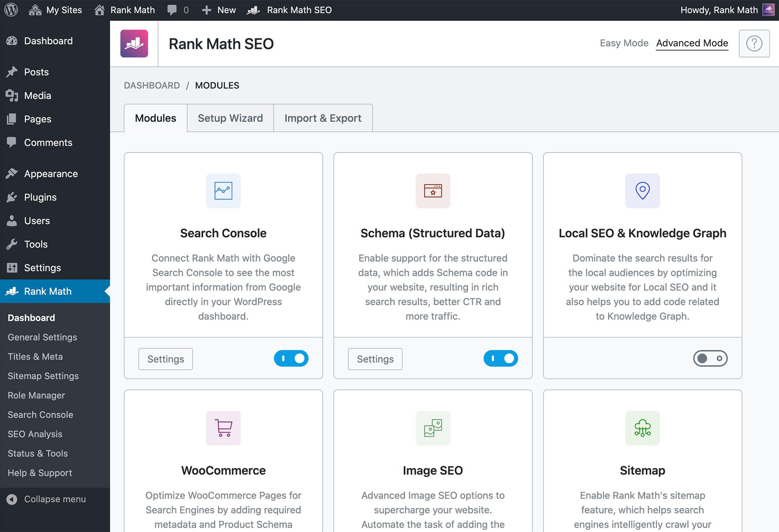Click the WooCommerce module cart icon
This screenshot has width=779, height=532.
(x=223, y=427)
